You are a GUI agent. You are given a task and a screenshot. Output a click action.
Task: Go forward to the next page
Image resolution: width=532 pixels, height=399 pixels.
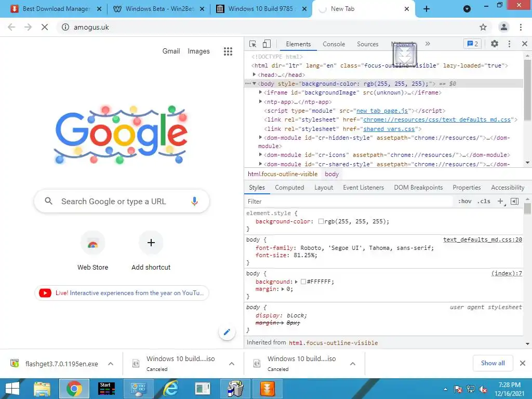pos(28,27)
